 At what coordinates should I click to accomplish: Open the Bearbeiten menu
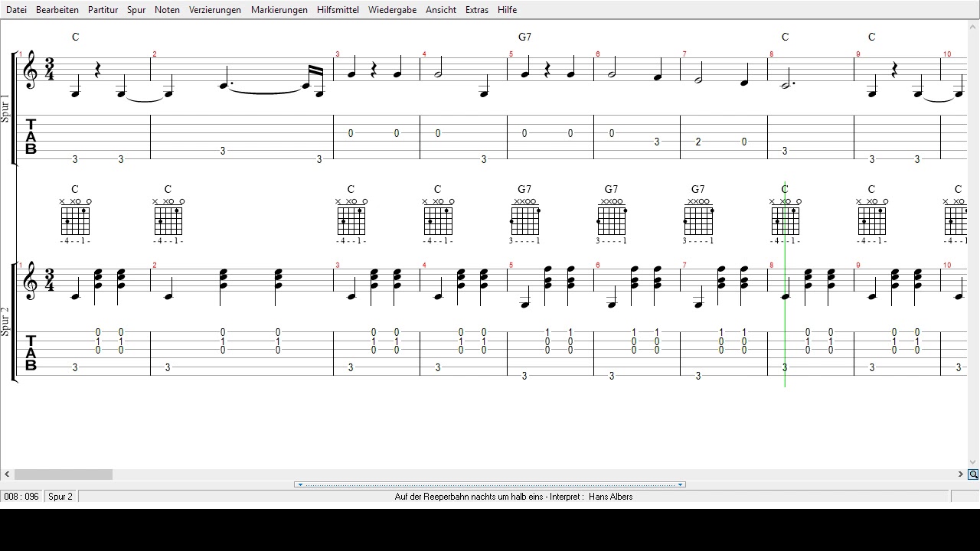coord(57,10)
